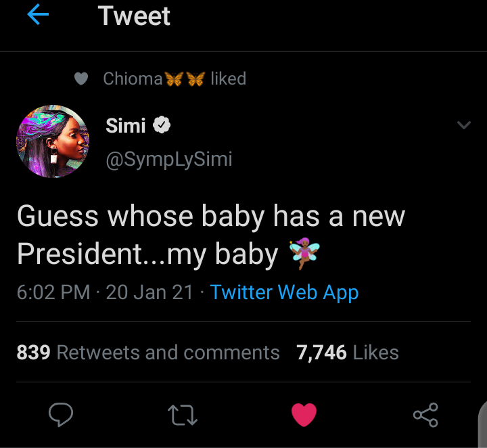This screenshot has height=448, width=487.
Task: Click the butterfly emojis after Chioma
Action: pos(185,79)
